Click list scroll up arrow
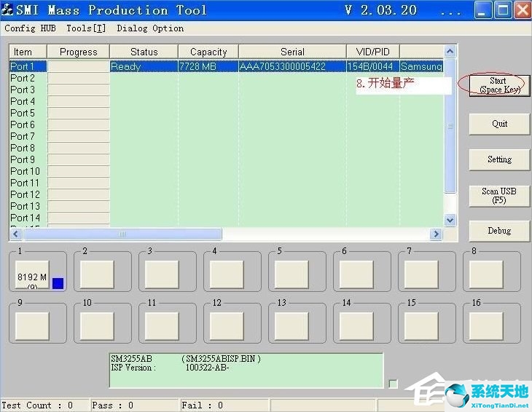The height and width of the screenshot is (412, 532). (x=450, y=51)
